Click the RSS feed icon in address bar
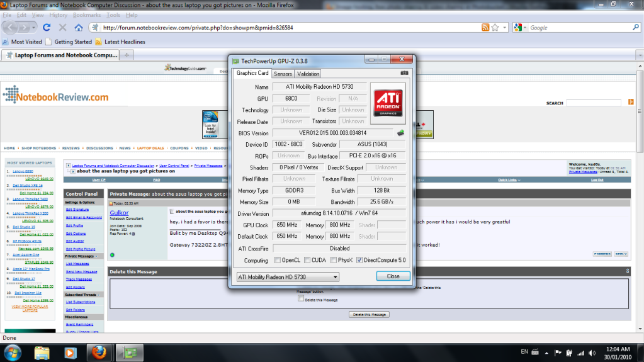The width and height of the screenshot is (644, 362). pyautogui.click(x=485, y=28)
